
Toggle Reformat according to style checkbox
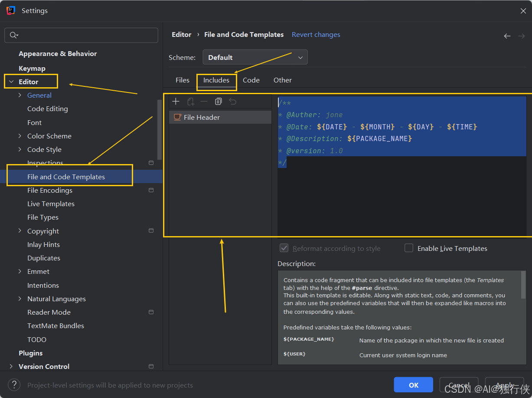click(x=284, y=248)
